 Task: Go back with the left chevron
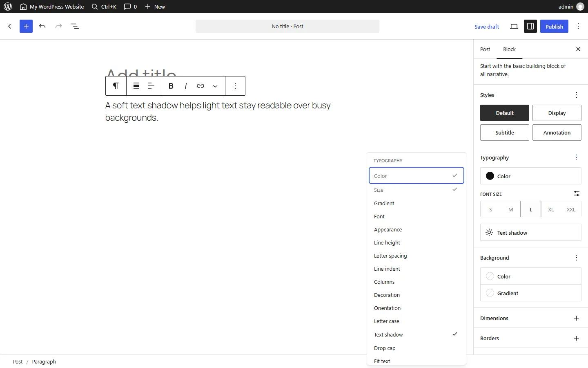pos(10,26)
